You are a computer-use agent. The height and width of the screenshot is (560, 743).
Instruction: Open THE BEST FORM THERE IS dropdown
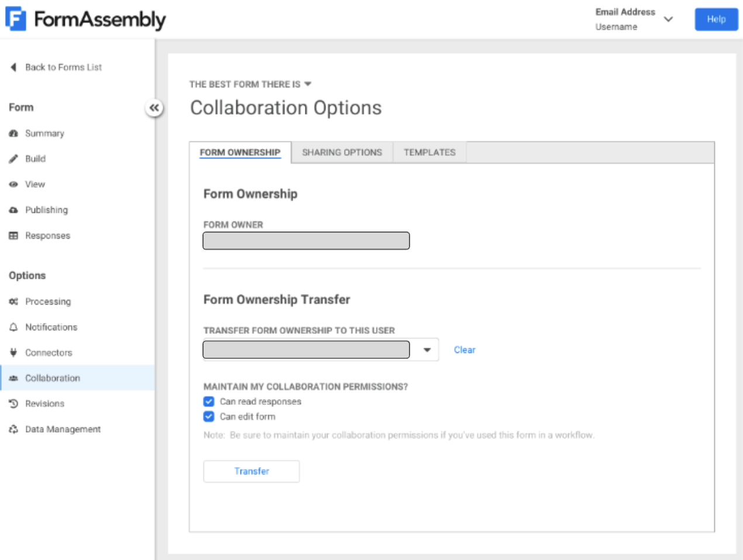[x=308, y=84]
